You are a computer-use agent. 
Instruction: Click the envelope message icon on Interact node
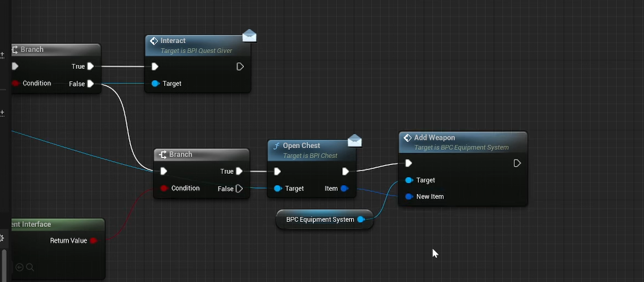click(x=249, y=36)
